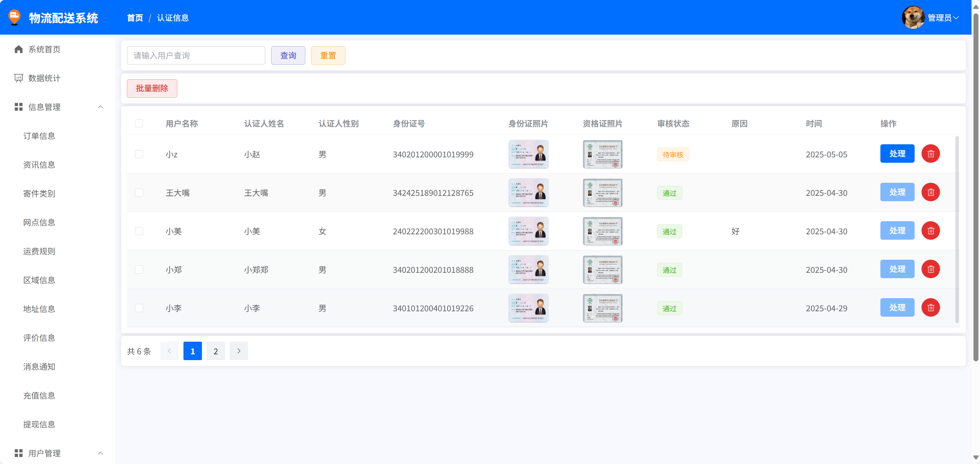Click the logistics system logo icon
Image resolution: width=980 pixels, height=464 pixels.
coord(15,18)
